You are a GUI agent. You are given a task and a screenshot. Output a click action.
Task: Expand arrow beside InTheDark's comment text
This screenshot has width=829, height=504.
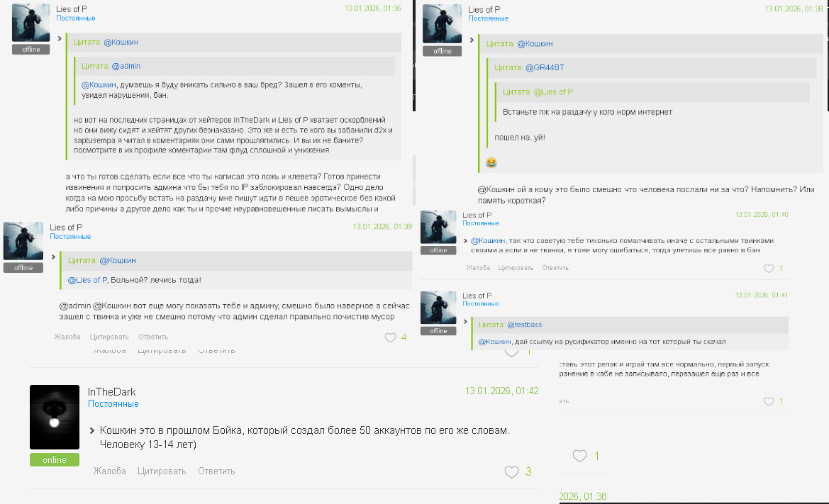[x=92, y=430]
